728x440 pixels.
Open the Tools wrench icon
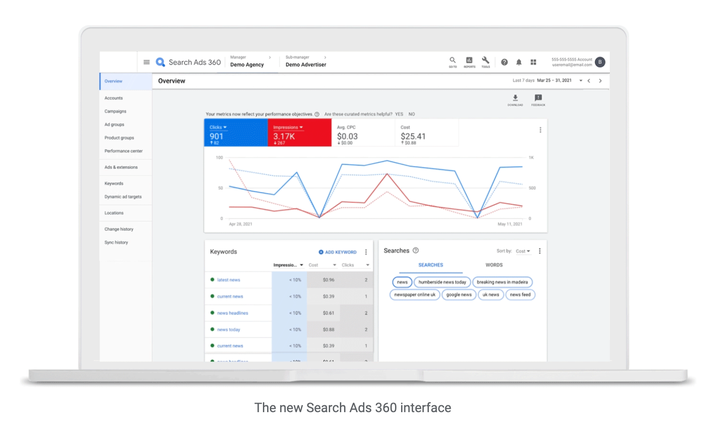[x=486, y=62]
